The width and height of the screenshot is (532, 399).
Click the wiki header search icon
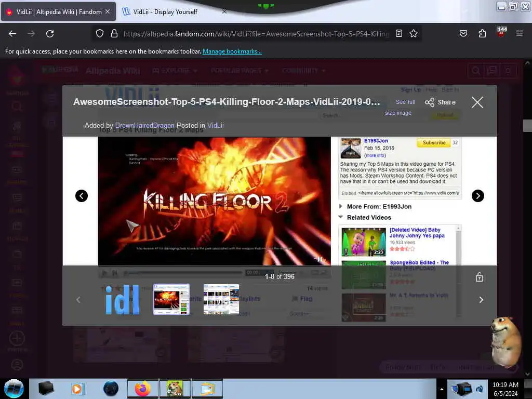[476, 71]
